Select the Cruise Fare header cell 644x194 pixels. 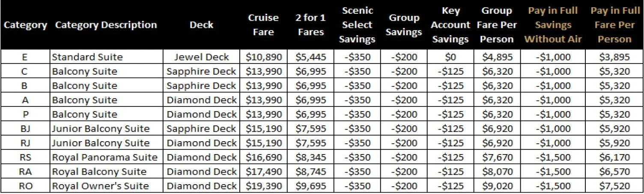point(263,25)
